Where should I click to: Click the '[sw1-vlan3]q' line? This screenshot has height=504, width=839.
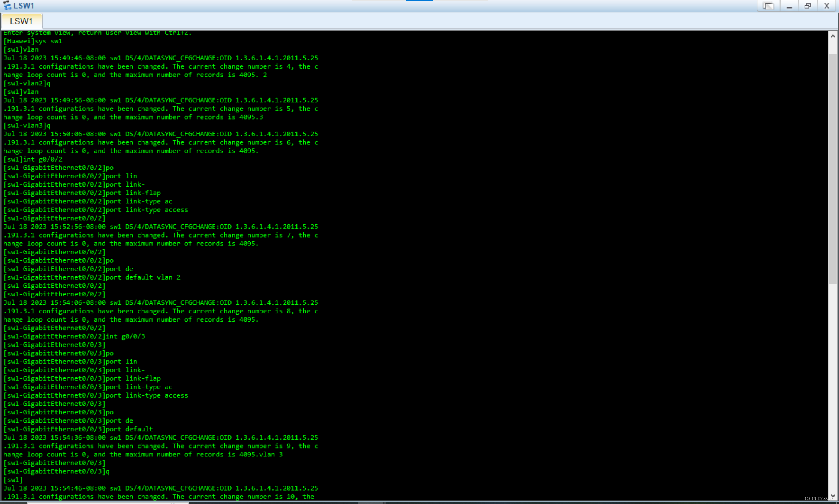coord(27,126)
